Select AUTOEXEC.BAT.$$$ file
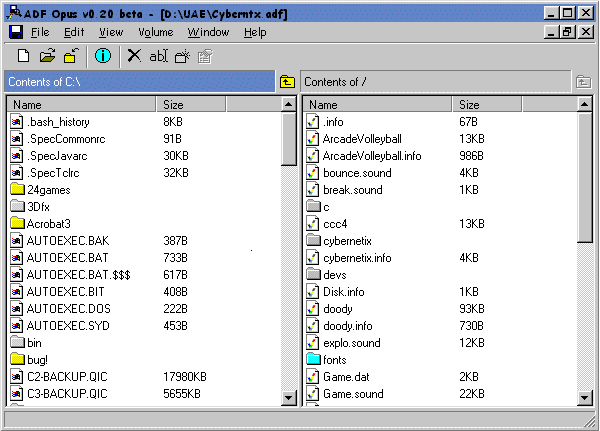The image size is (600, 431). (x=78, y=274)
